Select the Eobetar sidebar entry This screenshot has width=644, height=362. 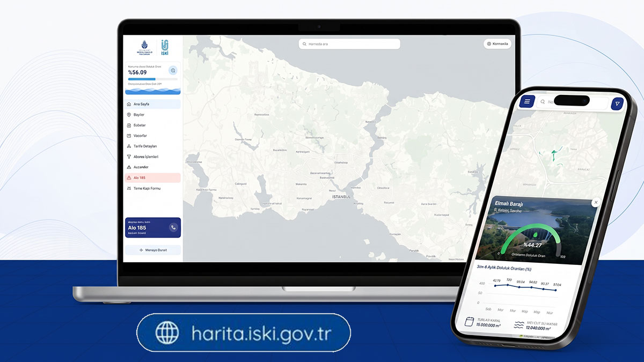pyautogui.click(x=152, y=125)
